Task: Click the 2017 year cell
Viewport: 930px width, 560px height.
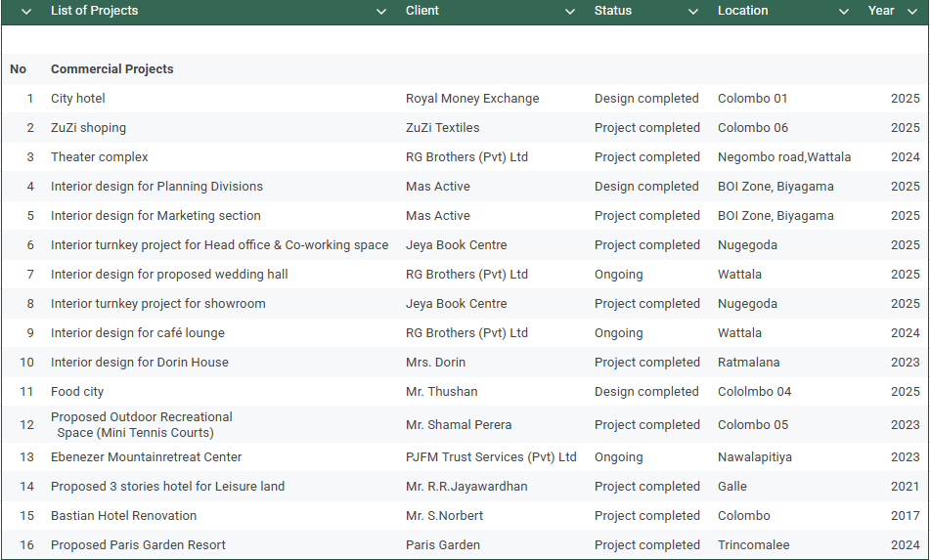Action: point(905,516)
